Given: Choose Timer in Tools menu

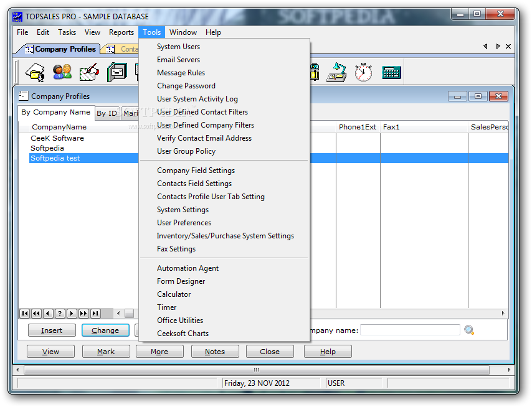Looking at the screenshot, I should click(x=224, y=307).
